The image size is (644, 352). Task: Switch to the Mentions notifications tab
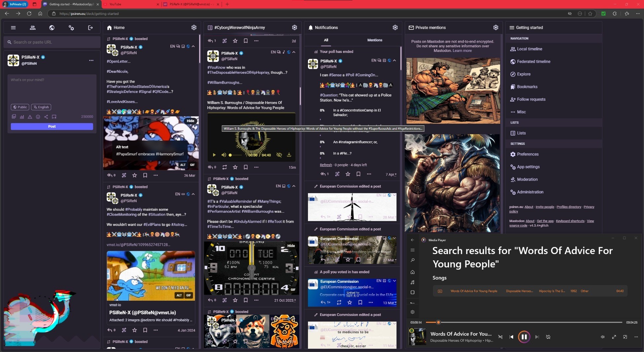pos(375,40)
